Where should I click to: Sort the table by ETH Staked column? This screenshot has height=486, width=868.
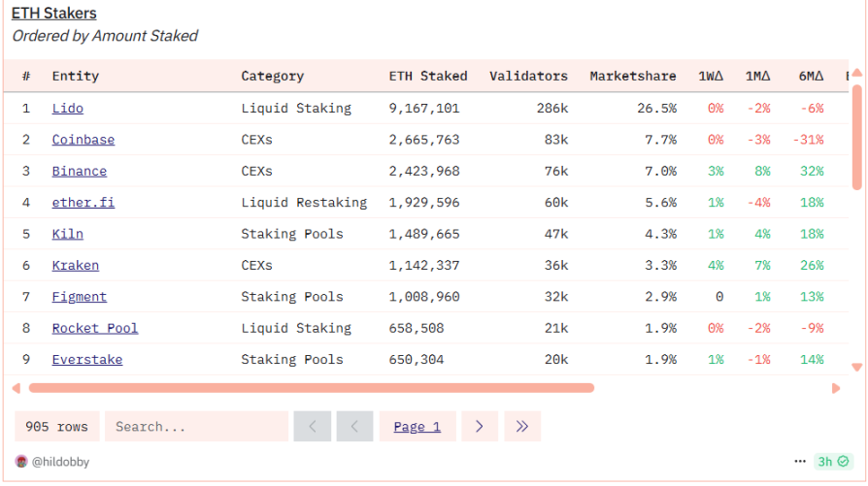click(427, 76)
